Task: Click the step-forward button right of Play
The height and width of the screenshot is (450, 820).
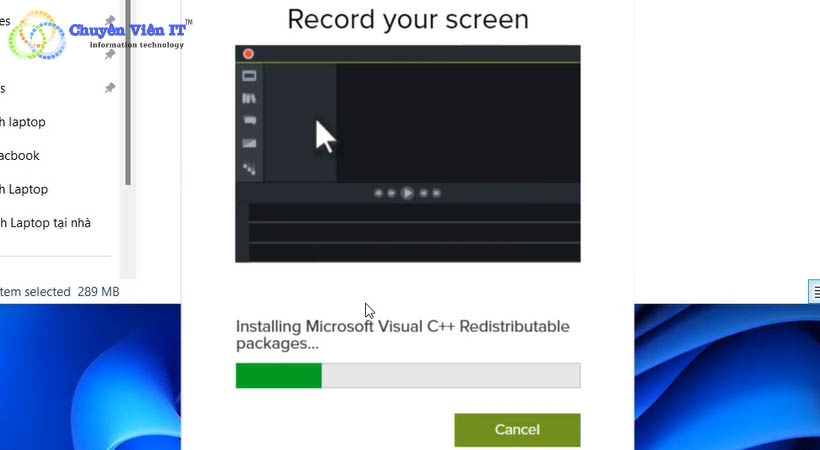Action: (x=423, y=193)
